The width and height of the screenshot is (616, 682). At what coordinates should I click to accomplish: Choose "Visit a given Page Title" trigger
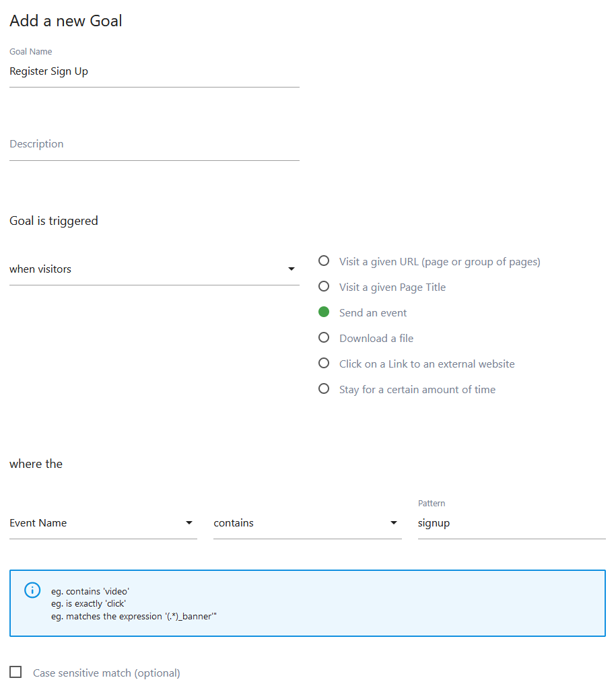(324, 286)
